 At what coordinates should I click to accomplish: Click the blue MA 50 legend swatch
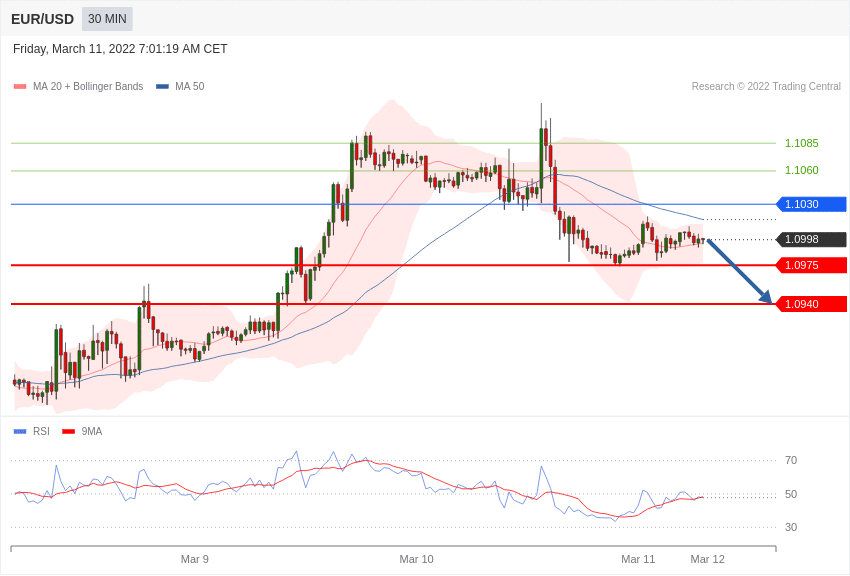pos(162,86)
